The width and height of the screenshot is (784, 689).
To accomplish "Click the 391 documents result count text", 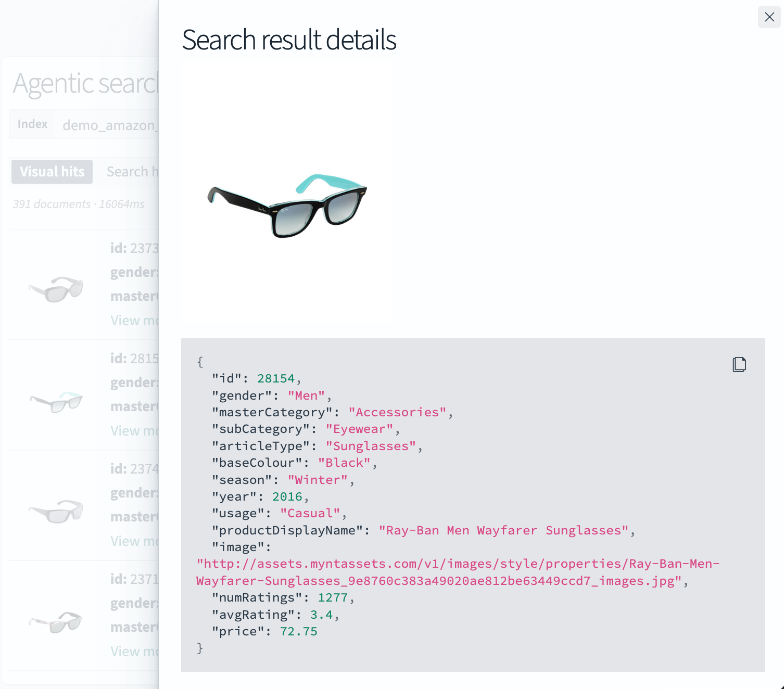I will point(52,204).
